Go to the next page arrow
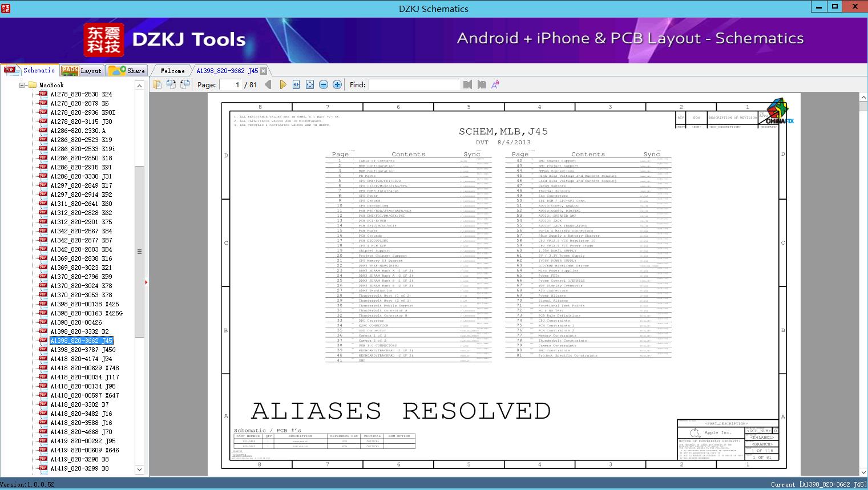 point(282,84)
